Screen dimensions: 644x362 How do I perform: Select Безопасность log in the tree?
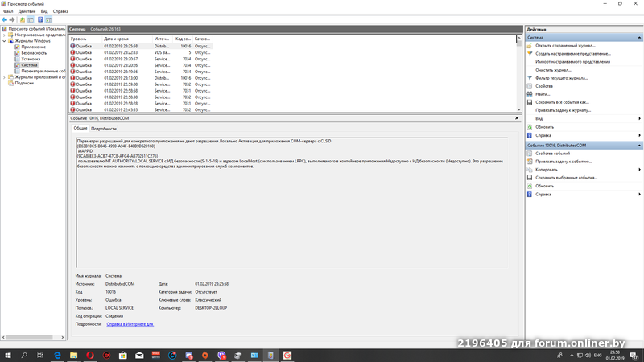click(34, 53)
